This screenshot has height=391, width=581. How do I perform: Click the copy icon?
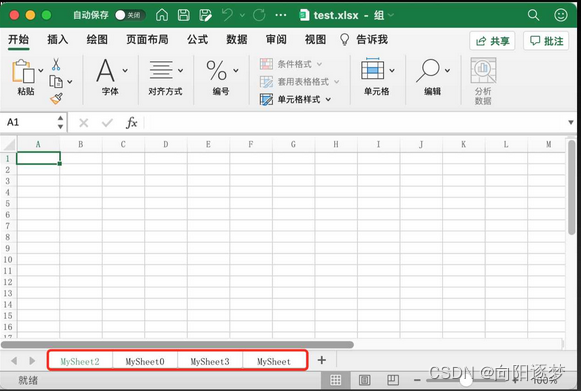pos(56,82)
